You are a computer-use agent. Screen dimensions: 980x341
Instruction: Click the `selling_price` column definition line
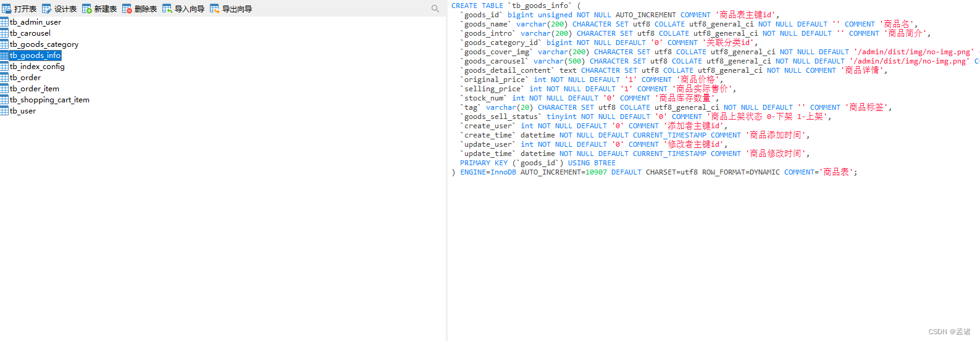click(598, 89)
